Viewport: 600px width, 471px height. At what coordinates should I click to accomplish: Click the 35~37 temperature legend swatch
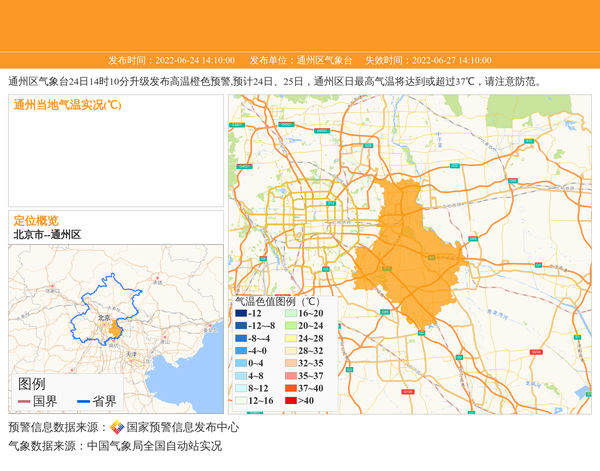point(290,376)
